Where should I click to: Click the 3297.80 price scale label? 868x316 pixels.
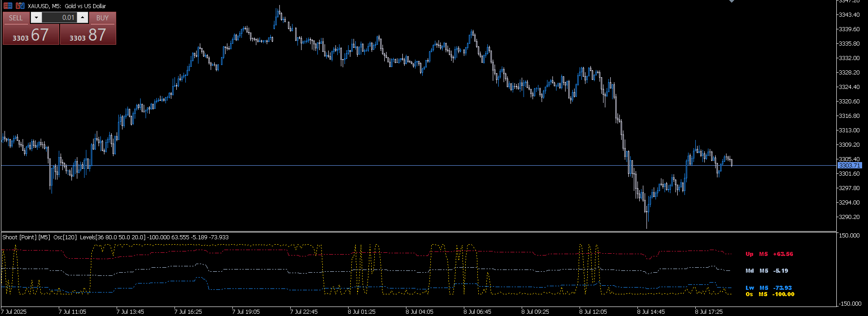(x=849, y=188)
